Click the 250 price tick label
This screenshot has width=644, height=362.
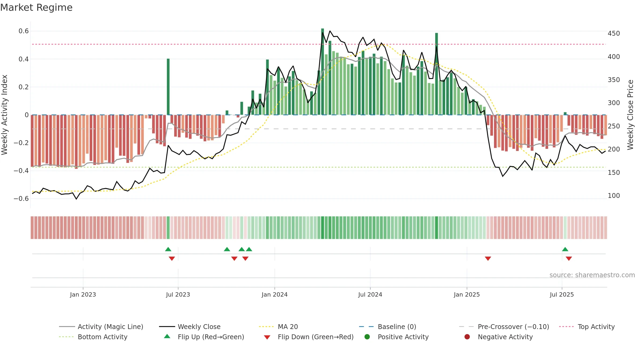(614, 126)
